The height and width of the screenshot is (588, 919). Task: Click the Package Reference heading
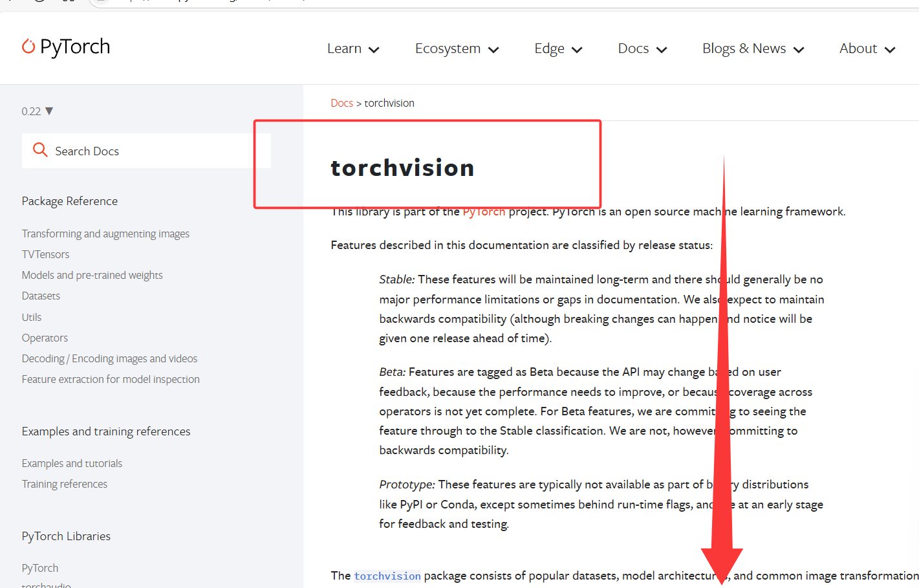[x=70, y=201]
